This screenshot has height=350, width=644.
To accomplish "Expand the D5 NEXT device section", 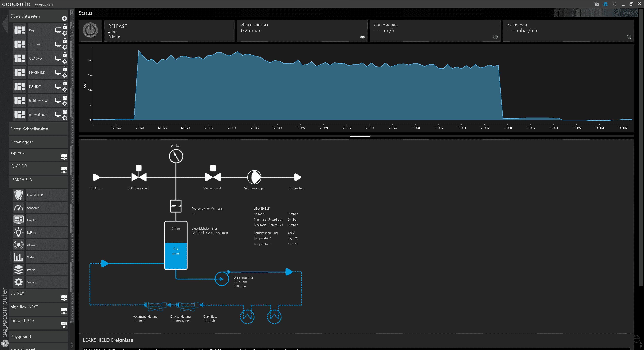I will click(x=39, y=296).
